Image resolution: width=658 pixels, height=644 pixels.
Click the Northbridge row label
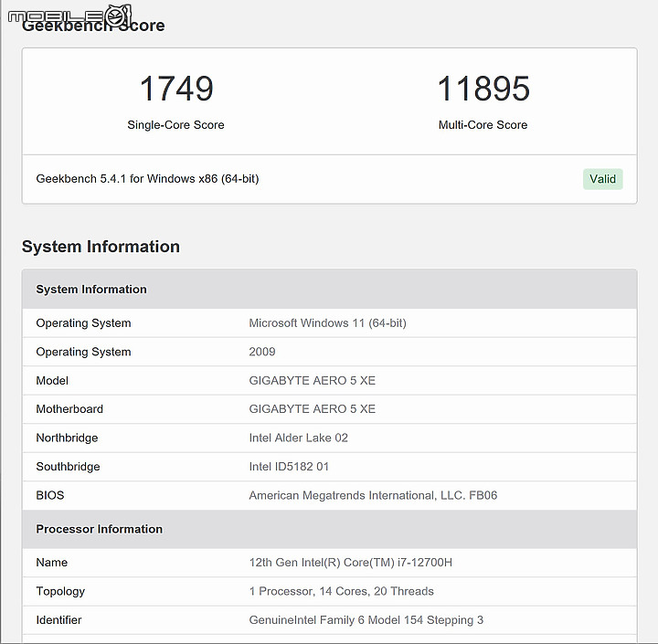pyautogui.click(x=67, y=438)
